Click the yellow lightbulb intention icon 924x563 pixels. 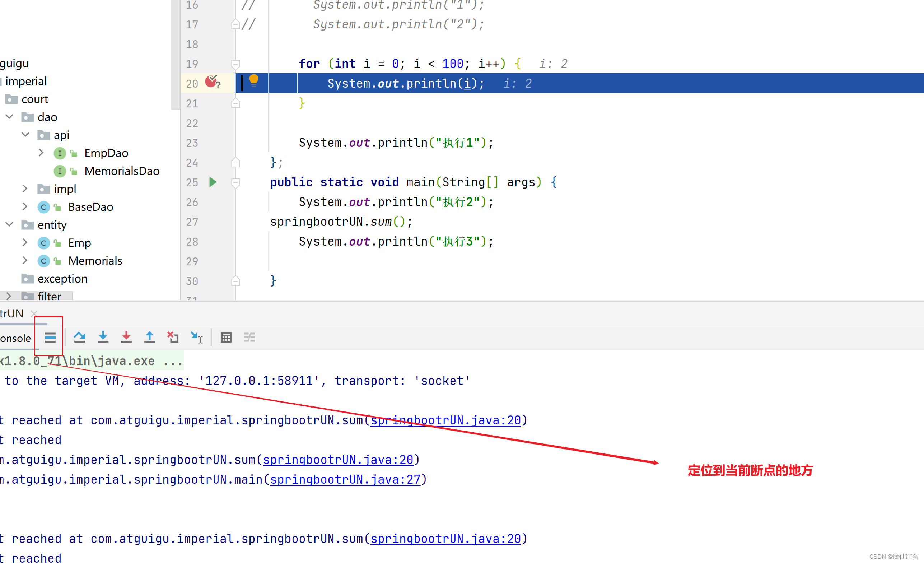[254, 81]
